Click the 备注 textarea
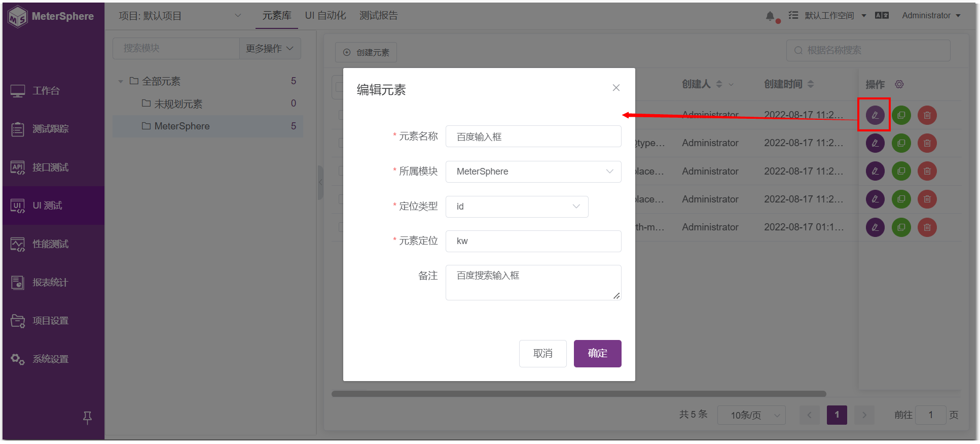 [533, 283]
